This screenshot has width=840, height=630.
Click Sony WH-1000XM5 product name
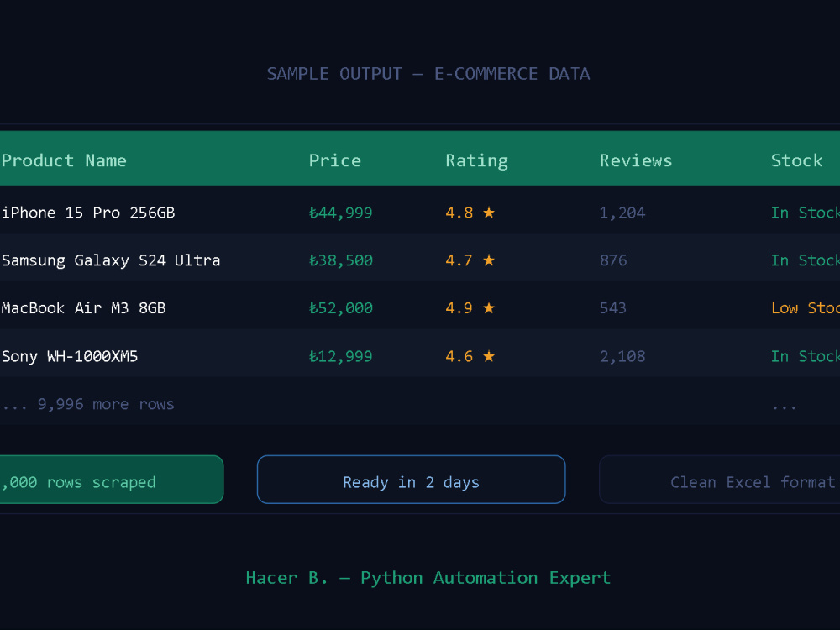(69, 356)
